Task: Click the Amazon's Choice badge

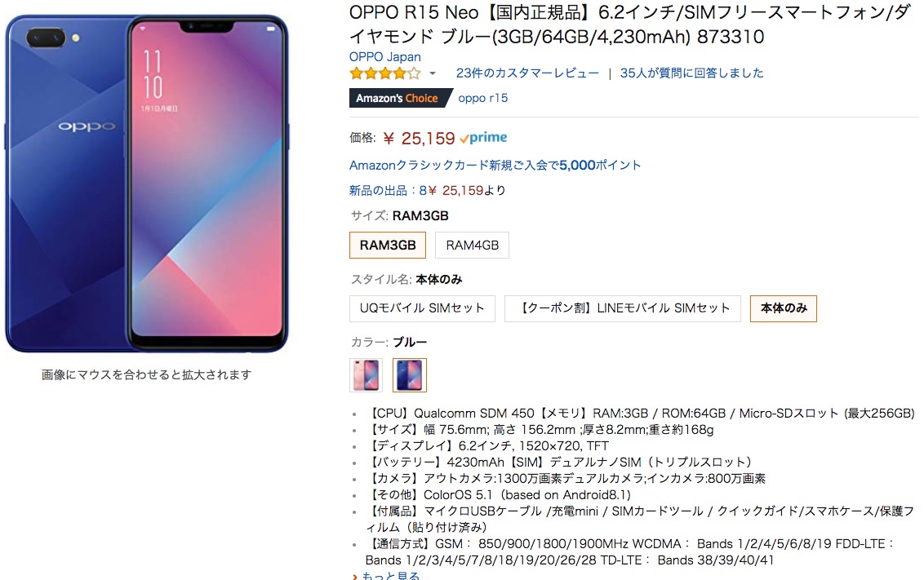Action: tap(398, 99)
